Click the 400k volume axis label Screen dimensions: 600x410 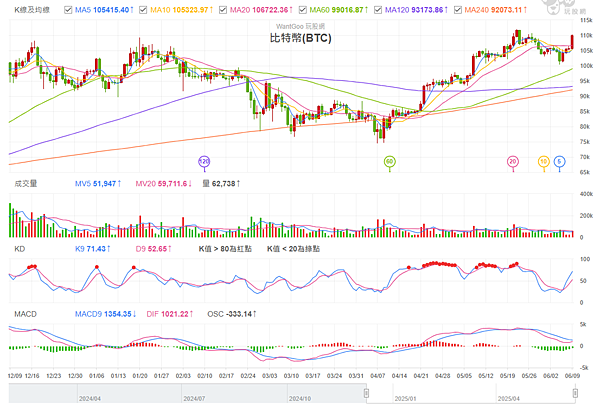[586, 194]
